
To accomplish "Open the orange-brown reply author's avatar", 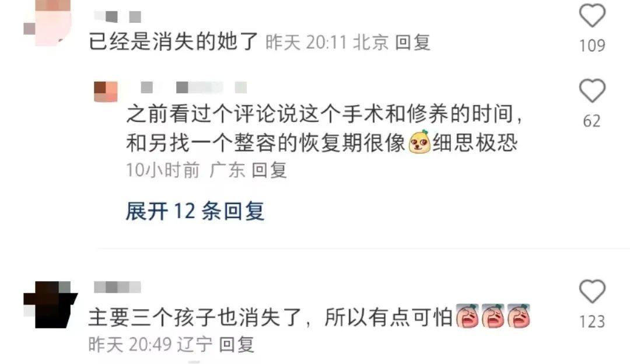I will [106, 92].
